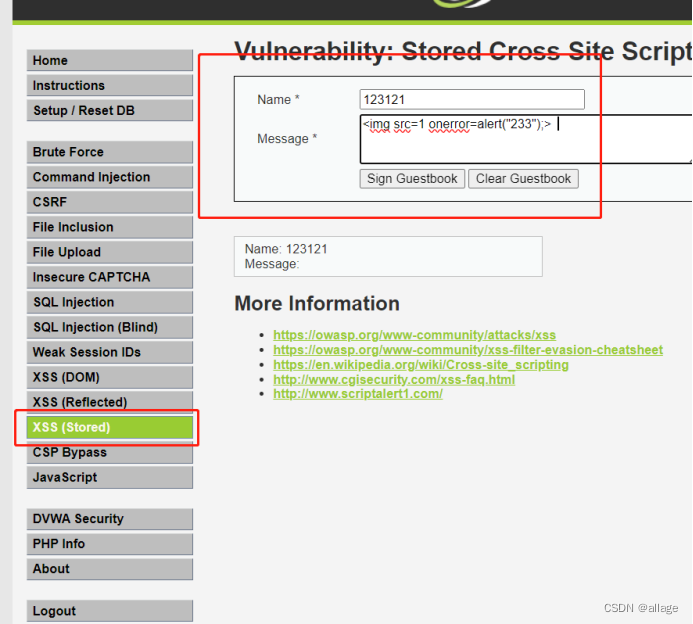
Task: View the PHP Info page
Action: click(110, 544)
